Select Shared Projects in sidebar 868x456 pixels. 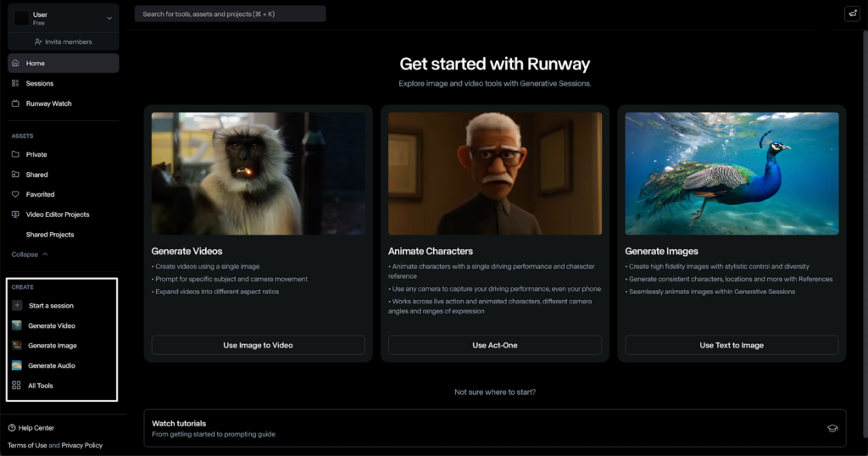click(x=50, y=235)
